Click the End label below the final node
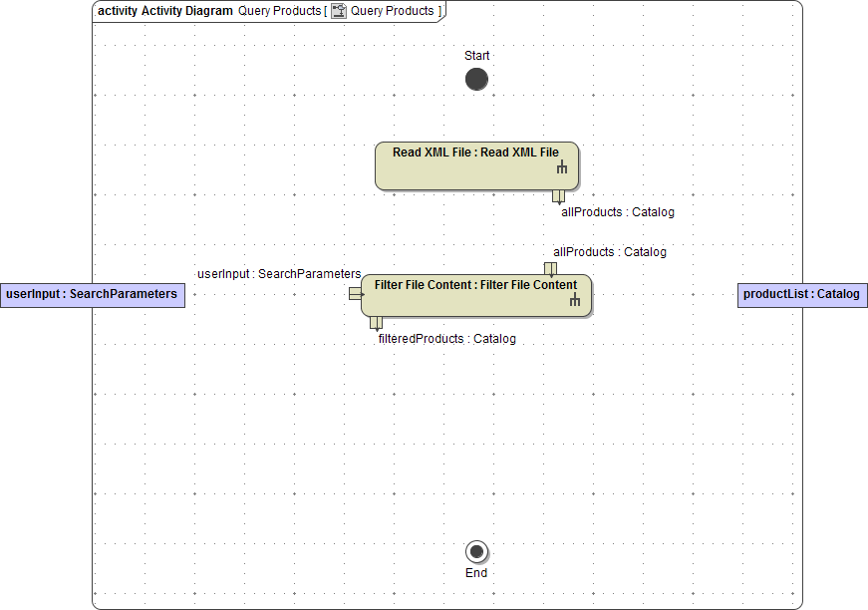Image resolution: width=868 pixels, height=610 pixels. click(476, 572)
